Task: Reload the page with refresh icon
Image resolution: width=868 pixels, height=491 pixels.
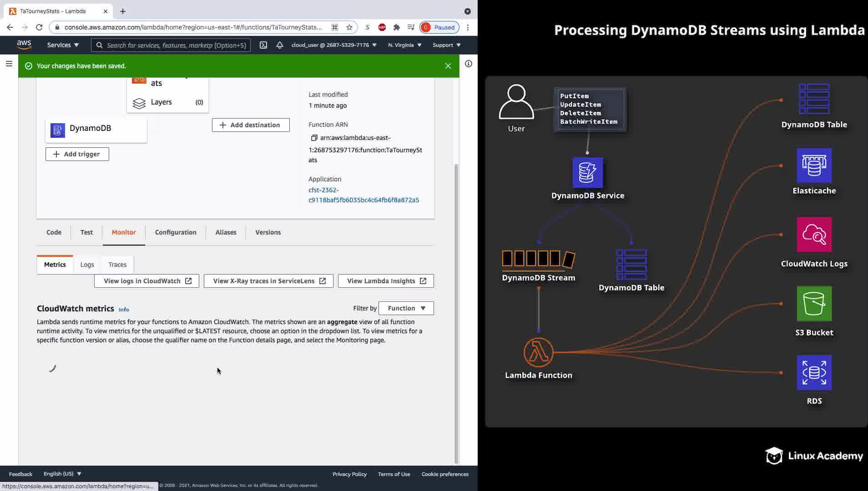Action: [39, 27]
